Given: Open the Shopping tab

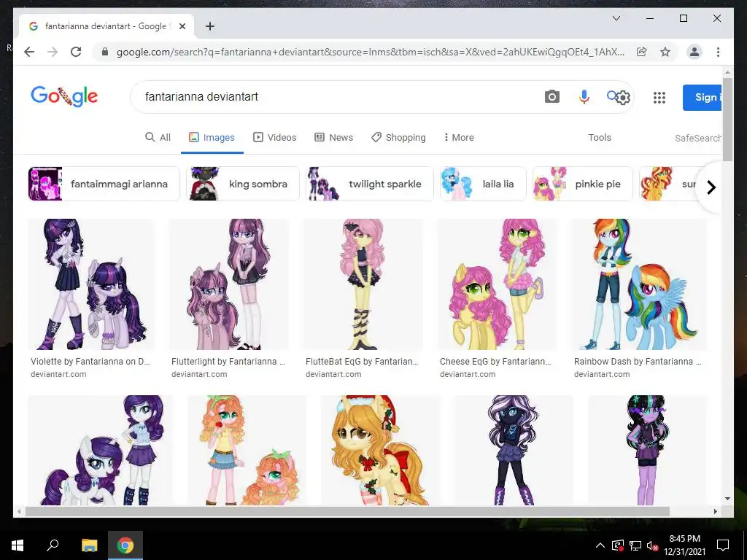Looking at the screenshot, I should (399, 137).
